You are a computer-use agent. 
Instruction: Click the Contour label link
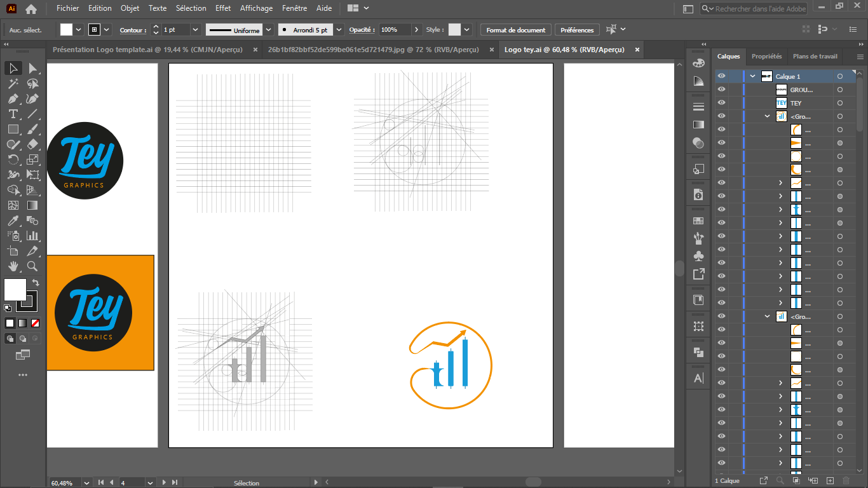132,30
